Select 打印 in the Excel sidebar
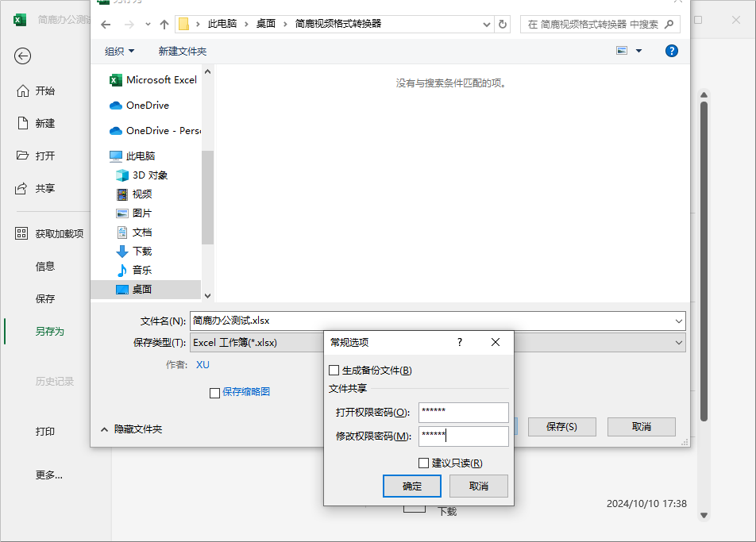756x542 pixels. pos(45,432)
